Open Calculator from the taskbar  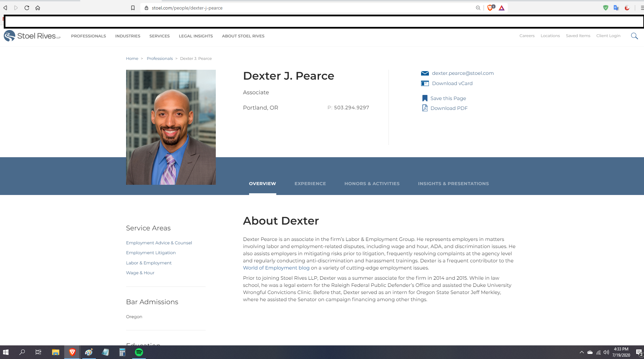tap(122, 352)
